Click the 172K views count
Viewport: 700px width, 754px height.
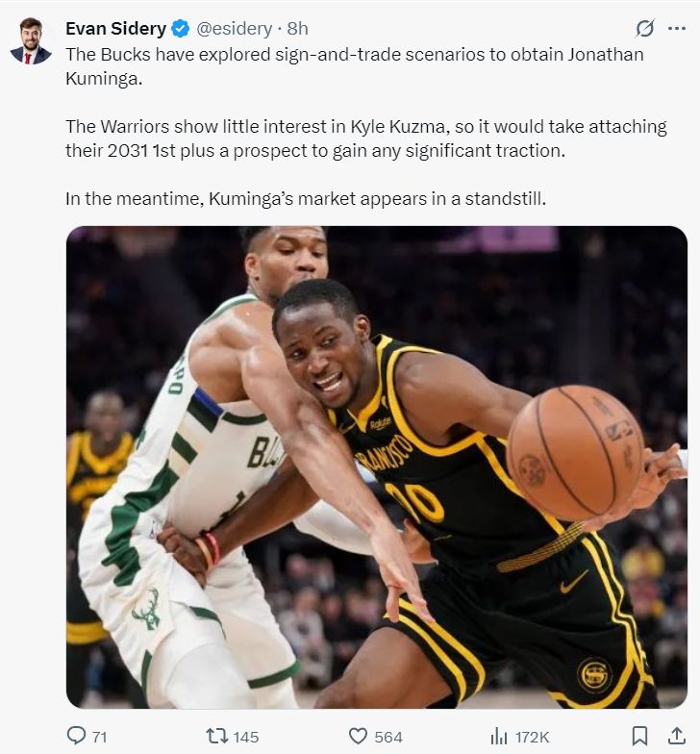[x=533, y=737]
